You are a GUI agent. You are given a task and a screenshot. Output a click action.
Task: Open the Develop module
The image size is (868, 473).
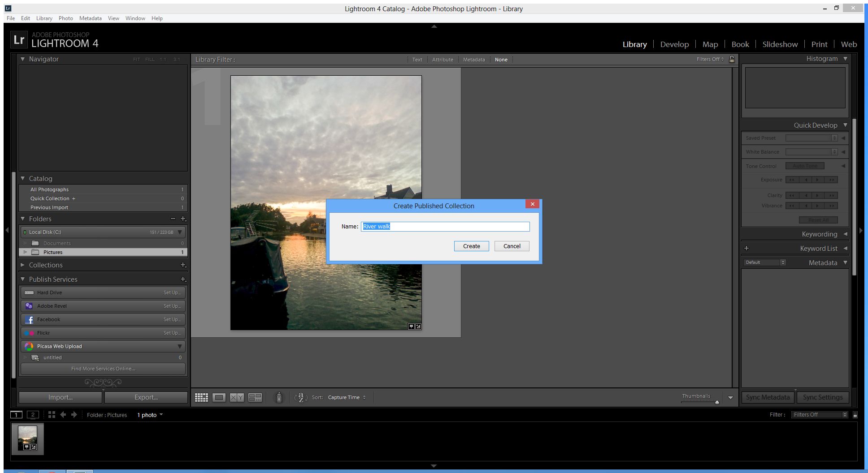[x=674, y=44]
